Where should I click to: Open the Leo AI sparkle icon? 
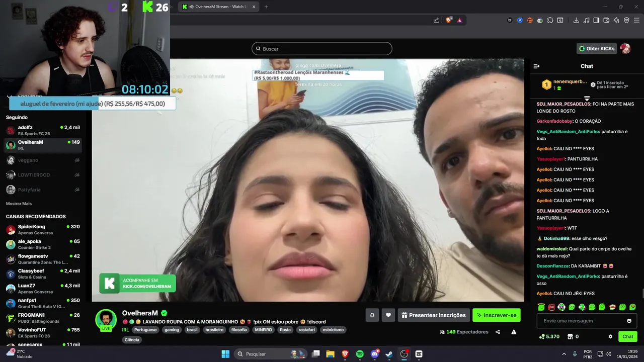[616, 20]
